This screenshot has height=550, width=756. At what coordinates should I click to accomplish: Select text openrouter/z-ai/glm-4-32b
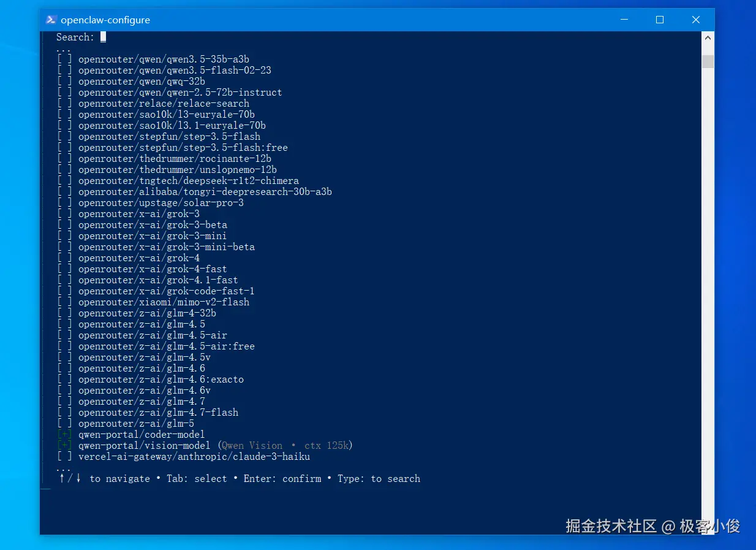tap(147, 313)
